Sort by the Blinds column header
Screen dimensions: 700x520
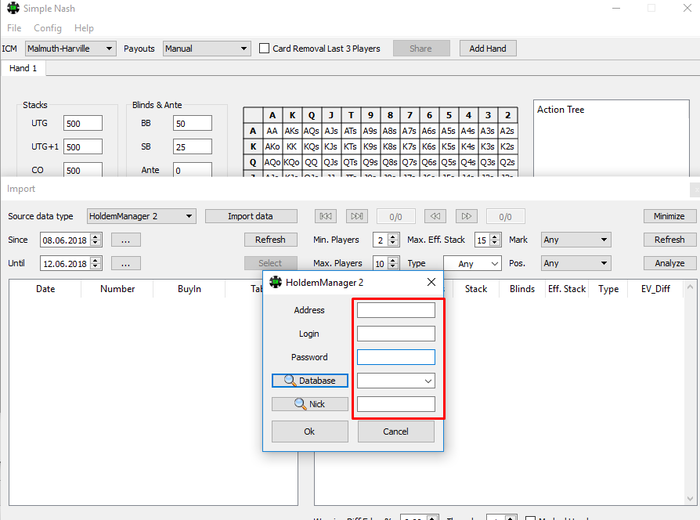tap(522, 289)
